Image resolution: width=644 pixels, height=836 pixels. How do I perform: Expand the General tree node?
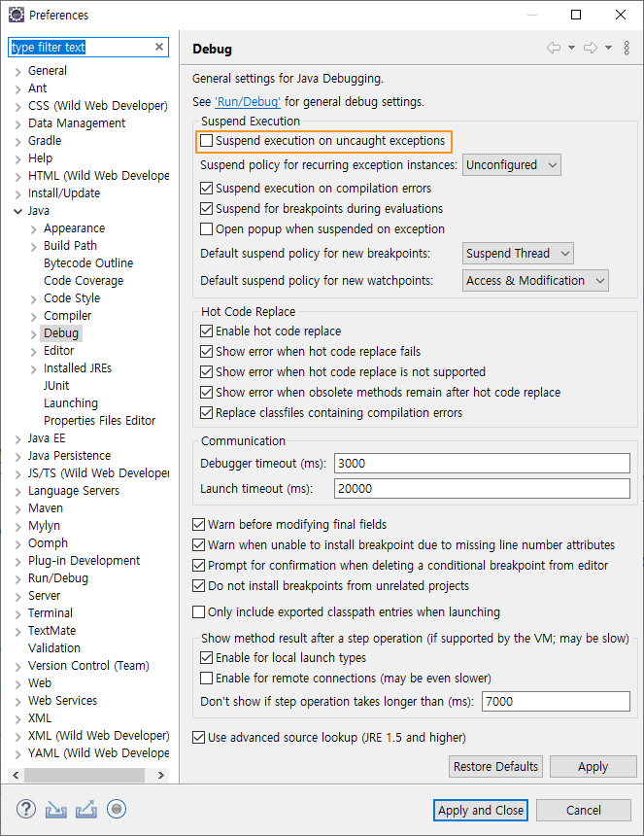click(17, 71)
